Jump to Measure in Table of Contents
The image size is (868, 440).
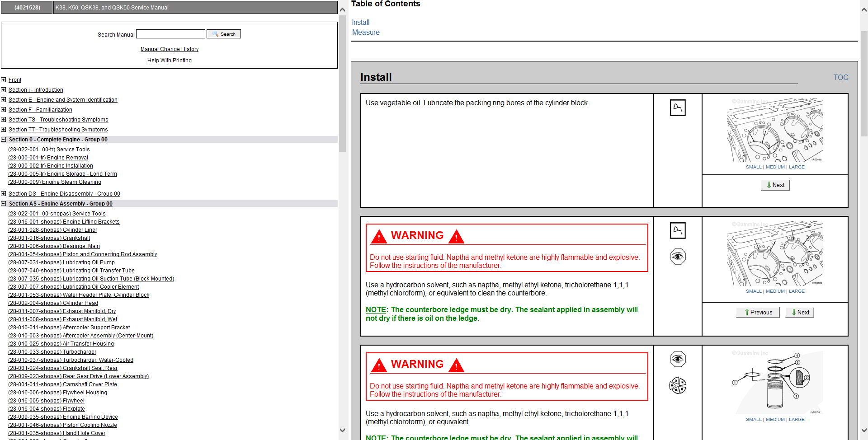366,32
